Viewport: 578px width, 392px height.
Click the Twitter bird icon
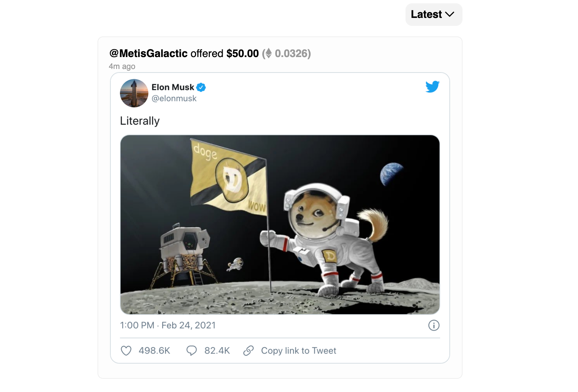(x=432, y=87)
